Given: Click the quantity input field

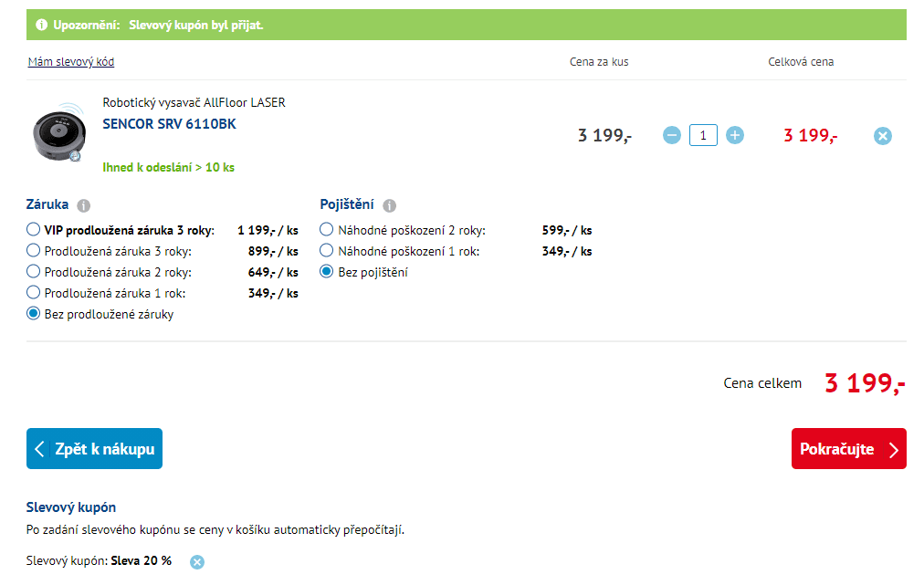Looking at the screenshot, I should pyautogui.click(x=703, y=135).
